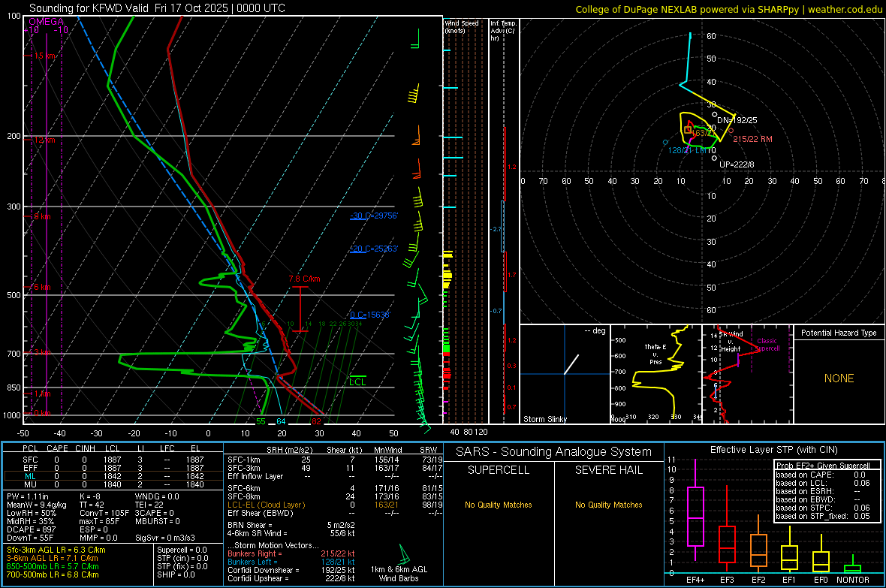Click the green surface dewpoint value 55
The width and height of the screenshot is (886, 588).
coord(261,421)
